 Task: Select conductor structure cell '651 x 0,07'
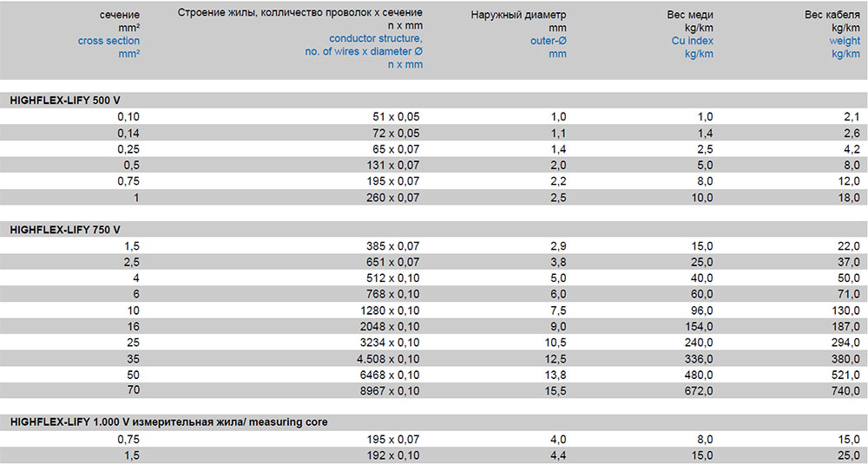point(393,262)
